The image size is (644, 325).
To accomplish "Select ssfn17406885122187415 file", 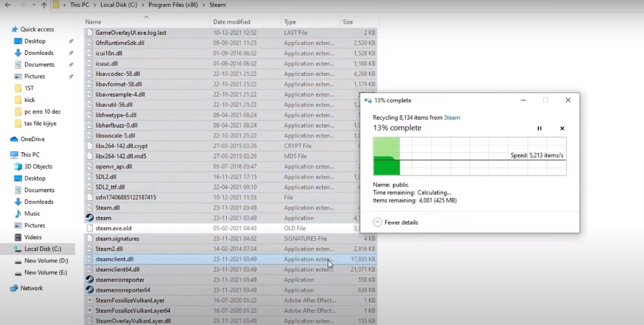I will click(126, 197).
